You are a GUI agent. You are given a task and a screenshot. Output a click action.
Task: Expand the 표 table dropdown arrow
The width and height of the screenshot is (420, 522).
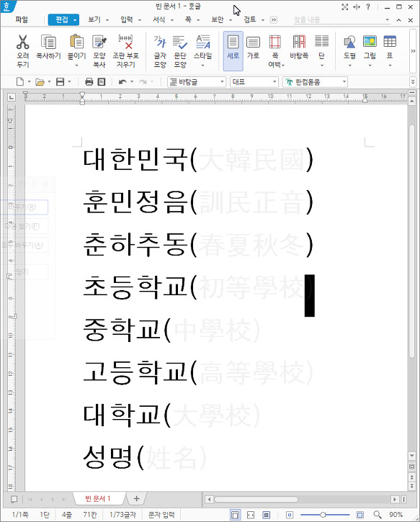(x=390, y=66)
